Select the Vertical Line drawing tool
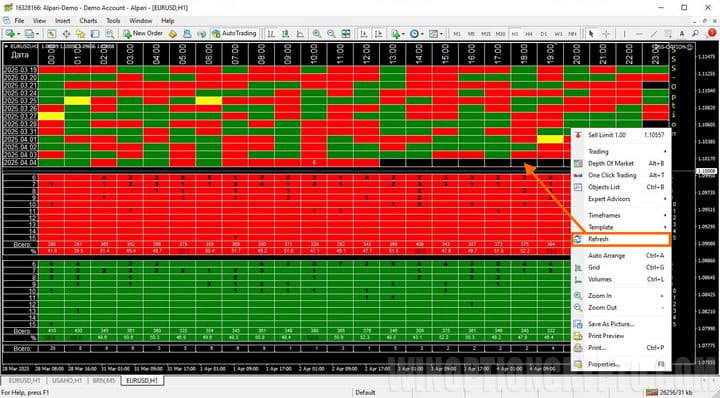The width and height of the screenshot is (720, 398). tap(624, 34)
